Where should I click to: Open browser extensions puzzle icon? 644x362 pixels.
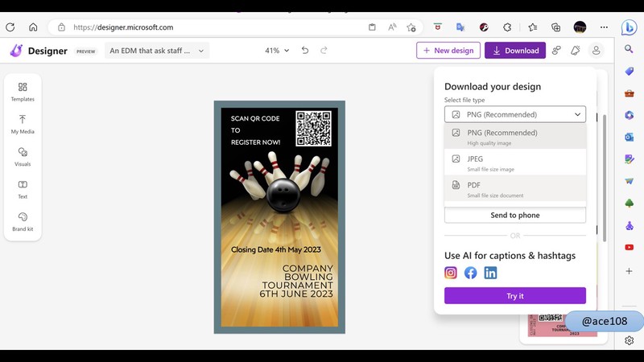507,27
